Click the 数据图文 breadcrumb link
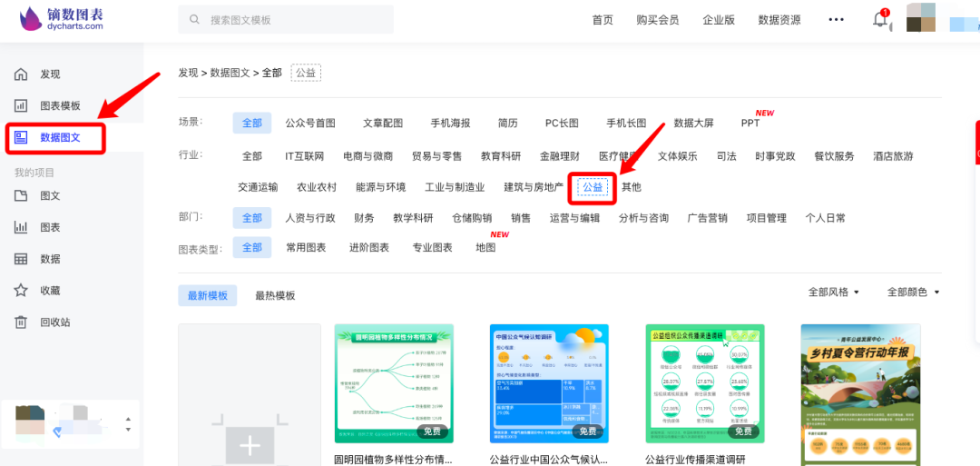The image size is (980, 466). pyautogui.click(x=230, y=73)
